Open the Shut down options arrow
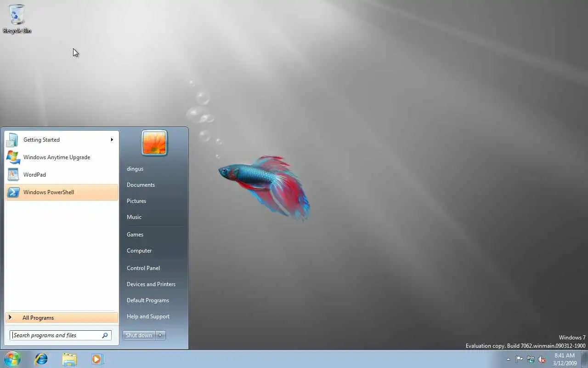Screen dimensions: 588x368 click(x=160, y=335)
